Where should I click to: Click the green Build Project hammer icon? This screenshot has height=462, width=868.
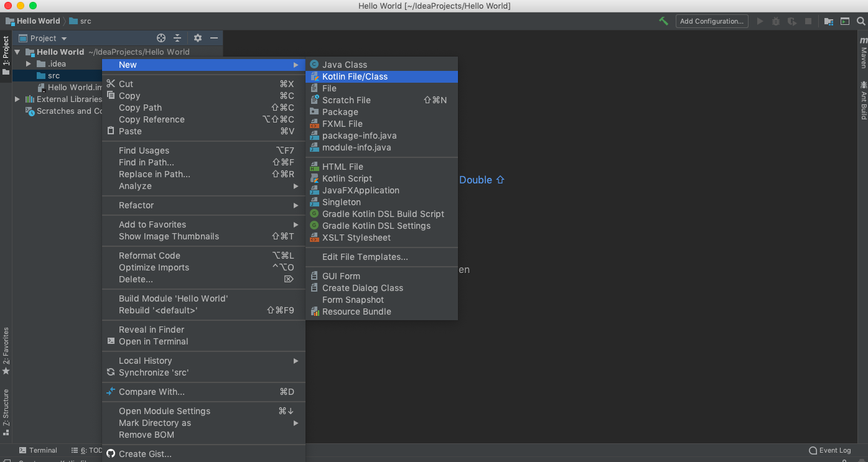click(664, 21)
